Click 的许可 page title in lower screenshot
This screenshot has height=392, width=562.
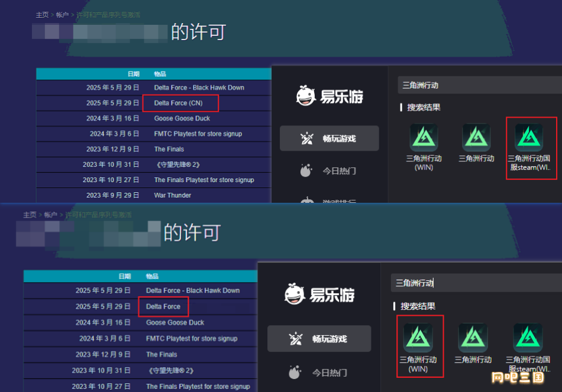tap(192, 232)
